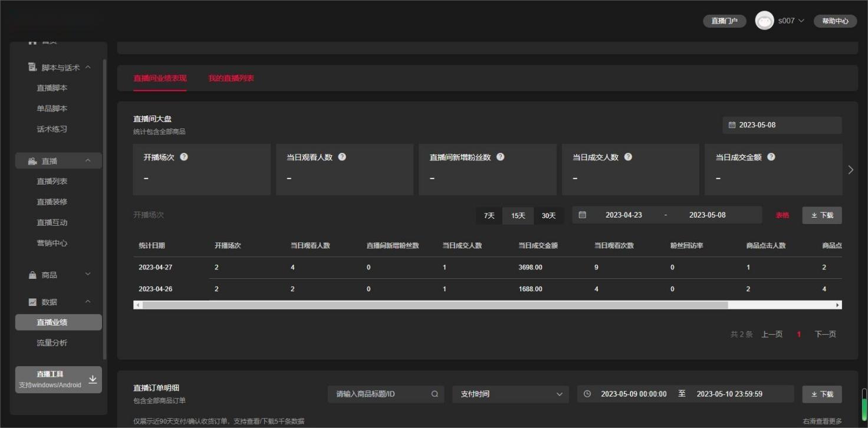
Task: Click the s007 user avatar
Action: coord(764,21)
